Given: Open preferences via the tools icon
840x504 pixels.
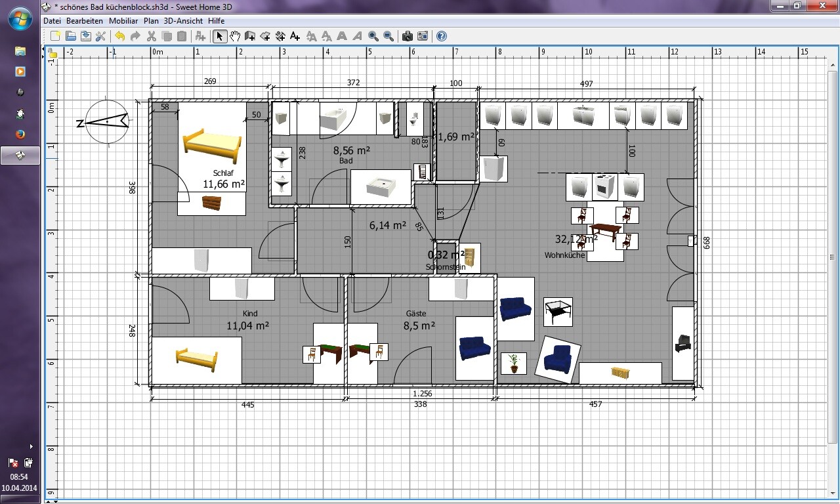Looking at the screenshot, I should tap(100, 36).
